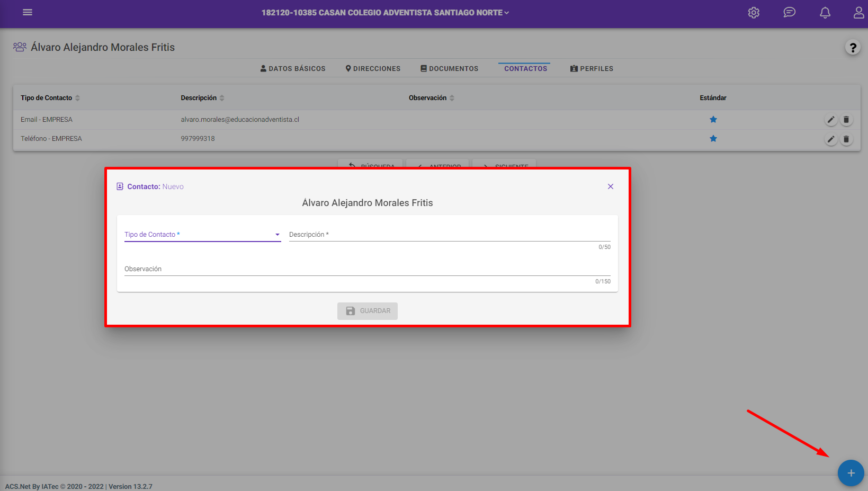Switch to Perfiles tab
This screenshot has height=491, width=868.
point(592,69)
